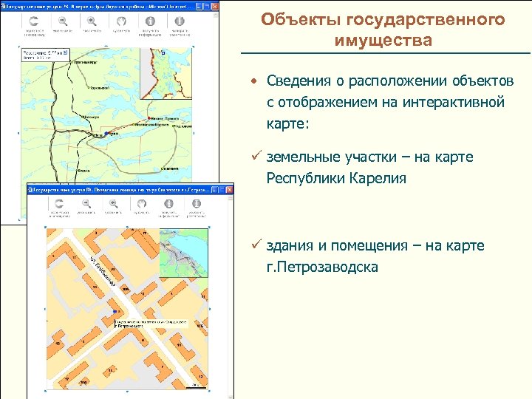Click the red point marker on the Karelia map
532x399 pixels.
click(149, 118)
